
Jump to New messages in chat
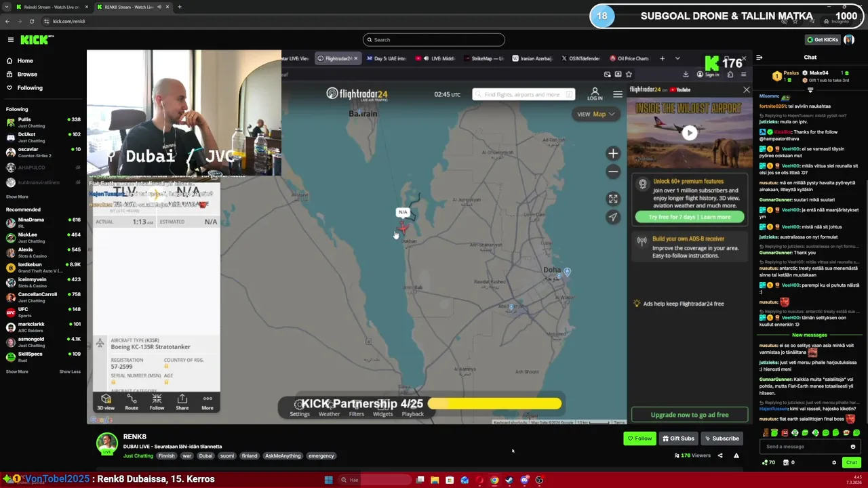tap(810, 335)
